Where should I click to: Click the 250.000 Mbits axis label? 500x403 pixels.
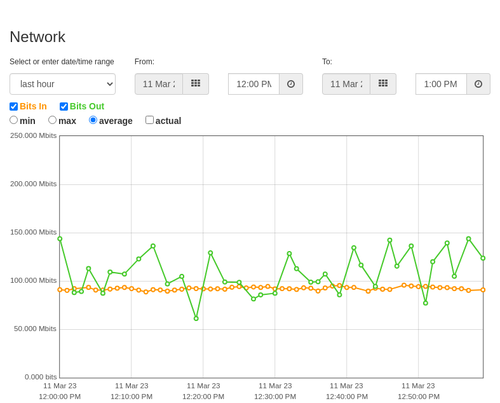click(33, 136)
